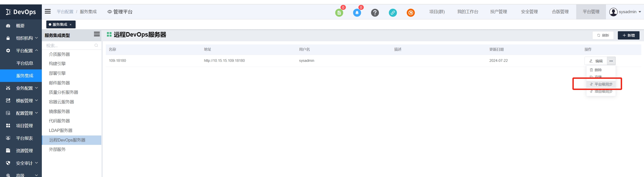This screenshot has height=177, width=644.
Task: Click the search magnifier icon in 检索 box
Action: (96, 45)
